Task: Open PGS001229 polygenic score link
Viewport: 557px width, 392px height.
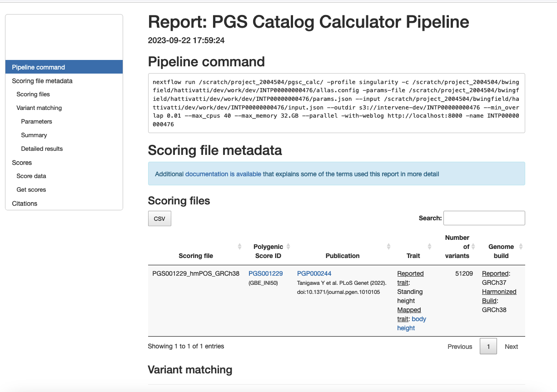Action: (265, 273)
